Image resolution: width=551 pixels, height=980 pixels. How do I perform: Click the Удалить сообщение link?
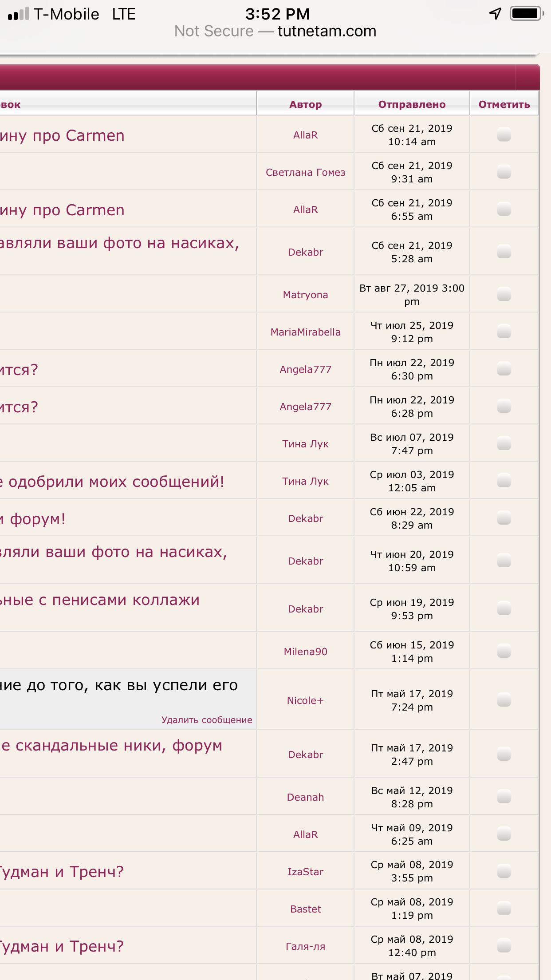pos(207,720)
